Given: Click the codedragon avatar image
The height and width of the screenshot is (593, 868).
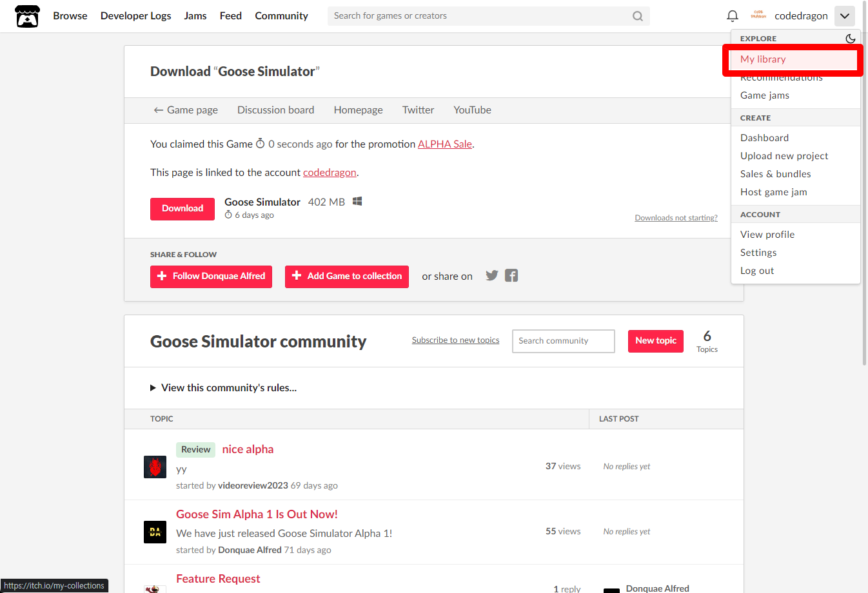Looking at the screenshot, I should [x=758, y=15].
